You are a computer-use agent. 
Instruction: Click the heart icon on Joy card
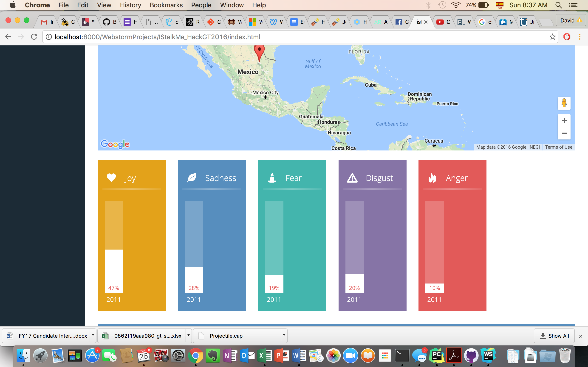111,178
